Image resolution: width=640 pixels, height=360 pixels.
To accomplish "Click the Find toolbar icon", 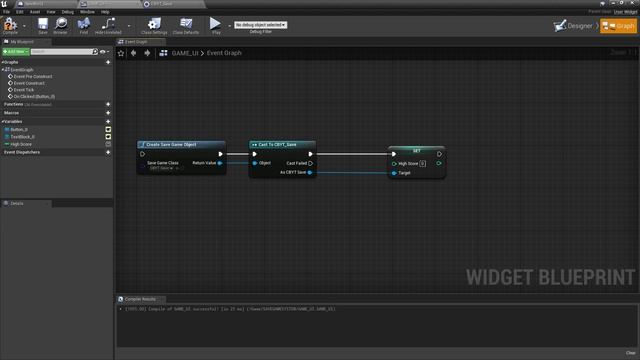I will point(84,24).
